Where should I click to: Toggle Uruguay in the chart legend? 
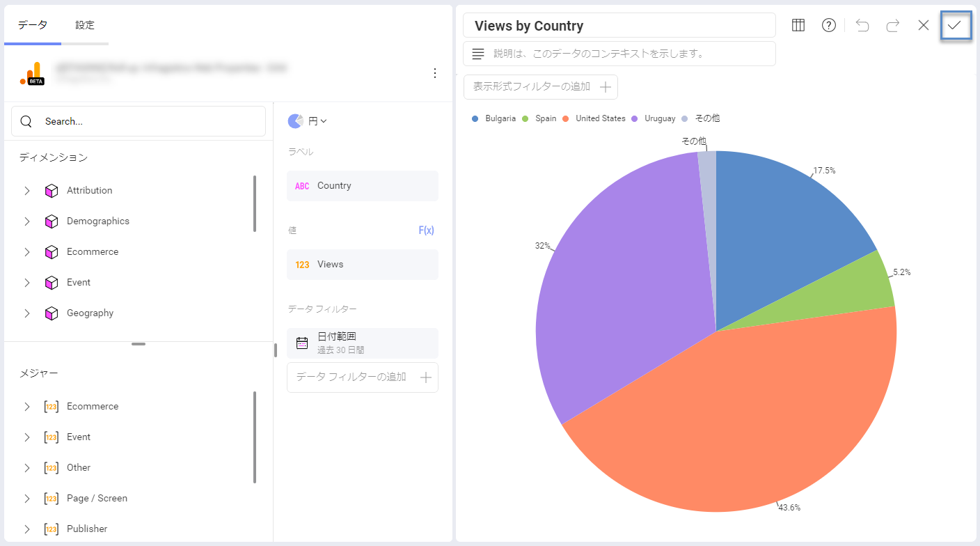point(654,118)
